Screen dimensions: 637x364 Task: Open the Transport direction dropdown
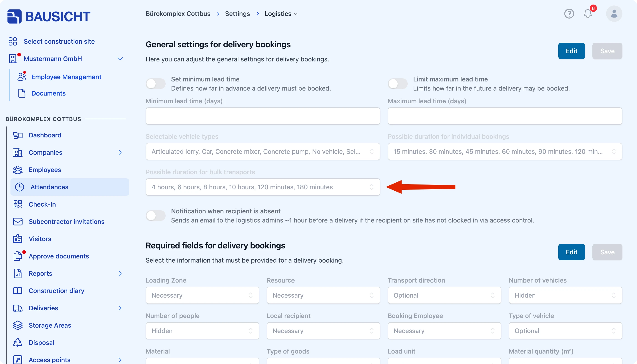click(444, 295)
